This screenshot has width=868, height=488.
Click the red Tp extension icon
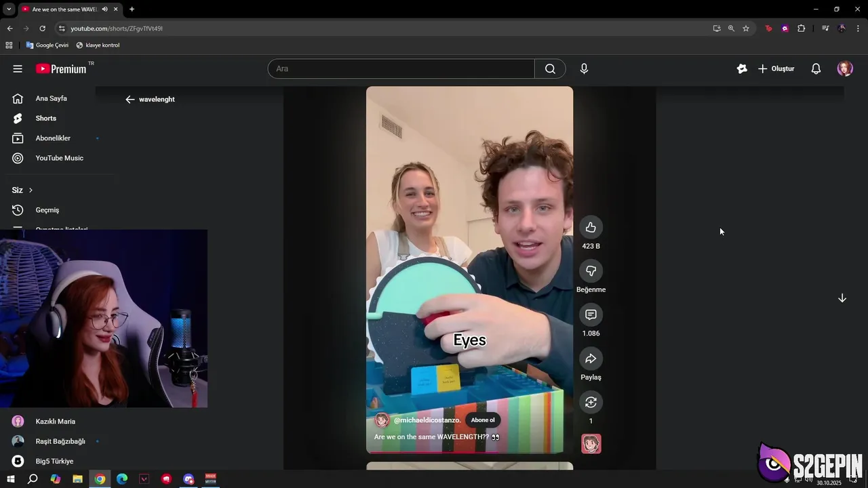point(768,28)
